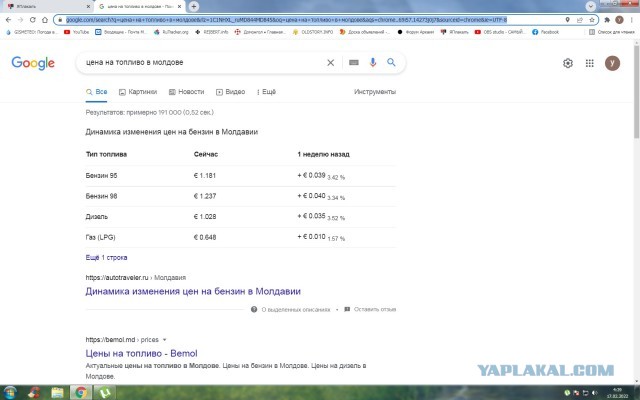The height and width of the screenshot is (400, 640).
Task: Close the Google search results tab
Action: pyautogui.click(x=179, y=7)
